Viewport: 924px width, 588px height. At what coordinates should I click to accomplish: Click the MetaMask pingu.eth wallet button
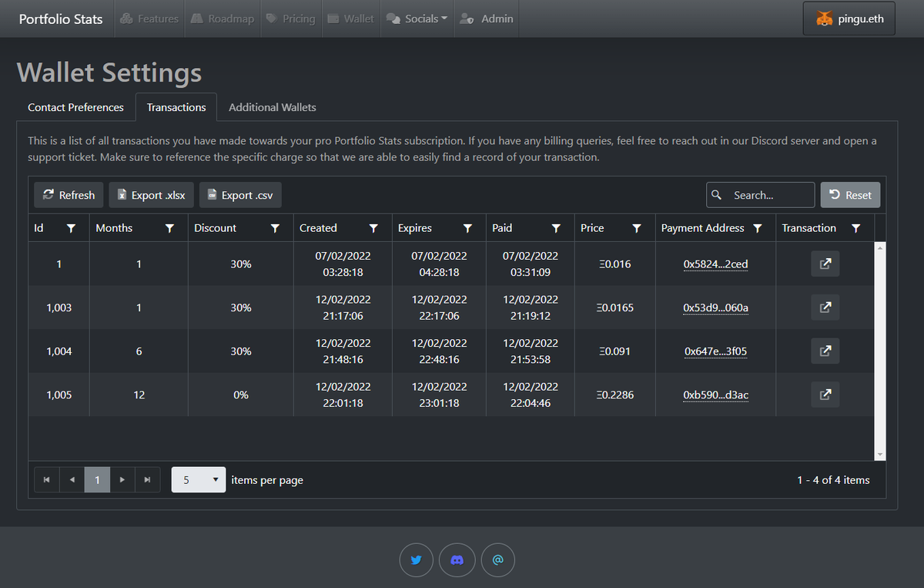849,18
